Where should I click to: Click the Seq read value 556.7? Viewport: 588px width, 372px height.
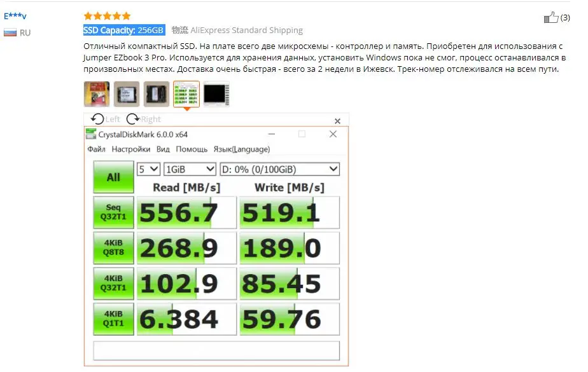[x=186, y=212]
